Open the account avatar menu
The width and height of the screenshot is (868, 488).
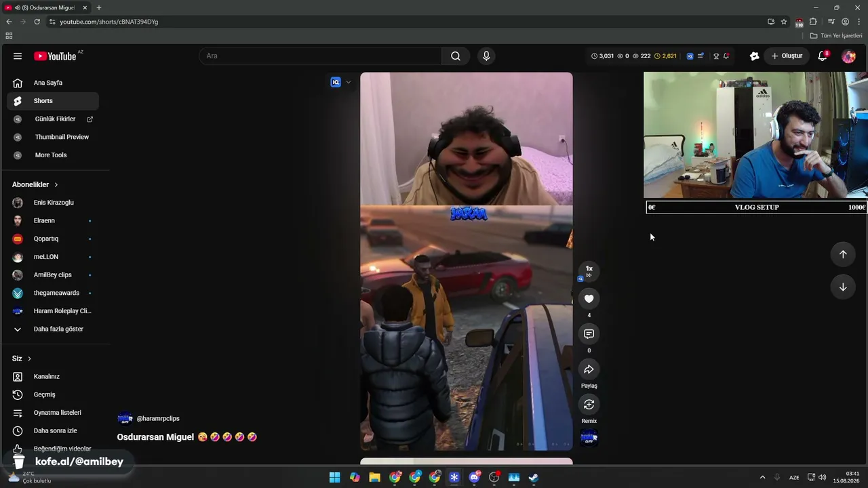(x=848, y=56)
